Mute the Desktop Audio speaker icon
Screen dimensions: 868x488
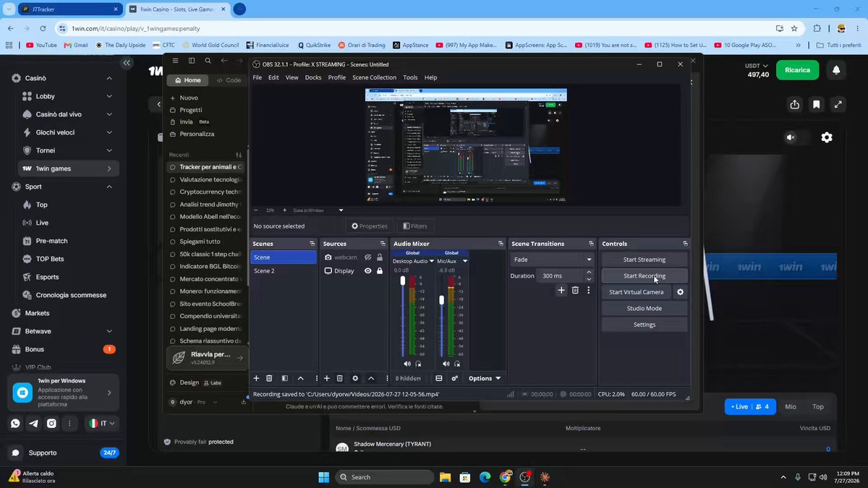click(407, 364)
